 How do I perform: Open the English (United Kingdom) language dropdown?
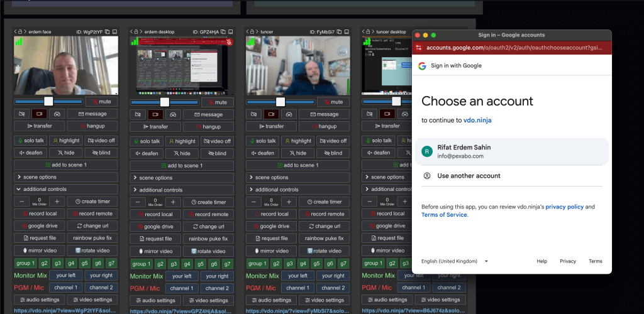tap(454, 261)
